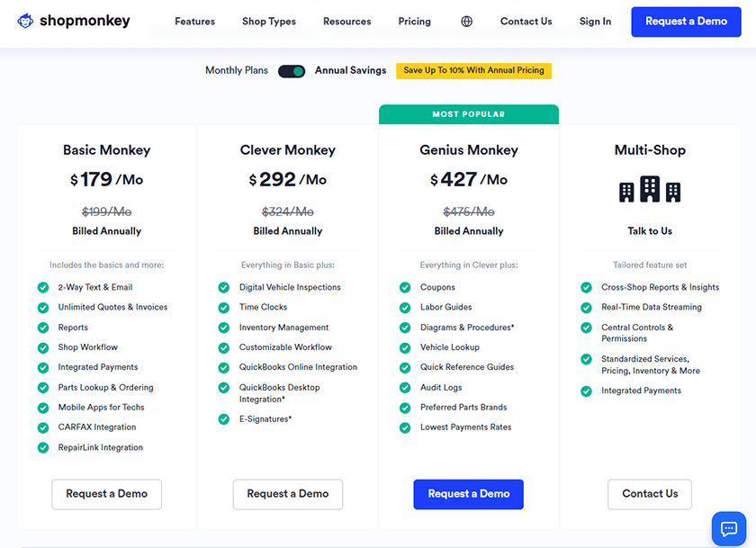Click the Multi-Shop plan title
756x548 pixels.
[x=650, y=150]
